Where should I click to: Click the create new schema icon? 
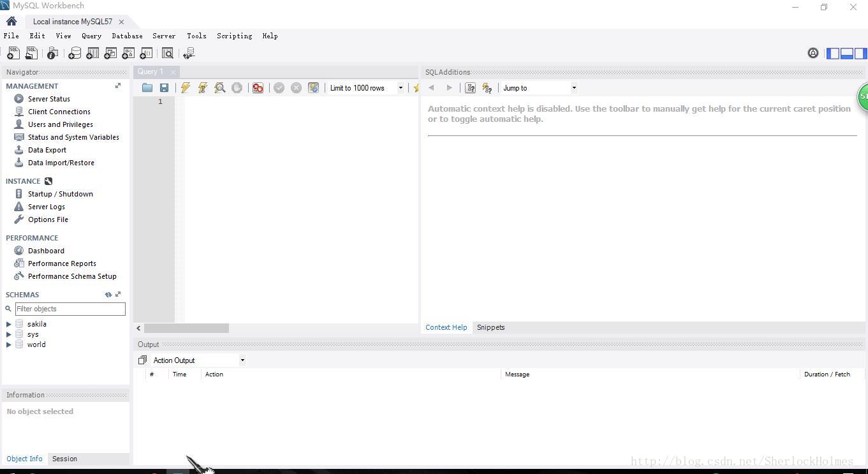click(75, 54)
